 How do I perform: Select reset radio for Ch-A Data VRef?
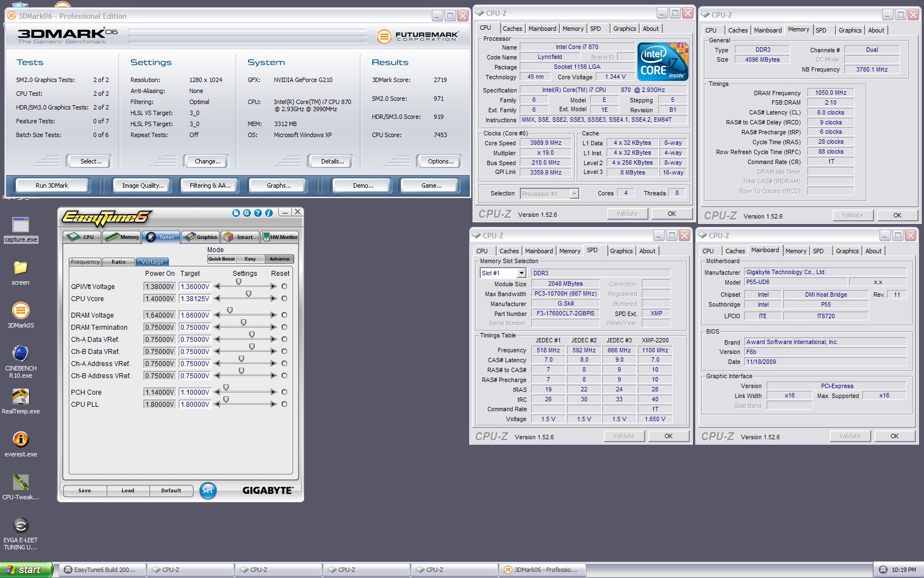click(x=284, y=339)
